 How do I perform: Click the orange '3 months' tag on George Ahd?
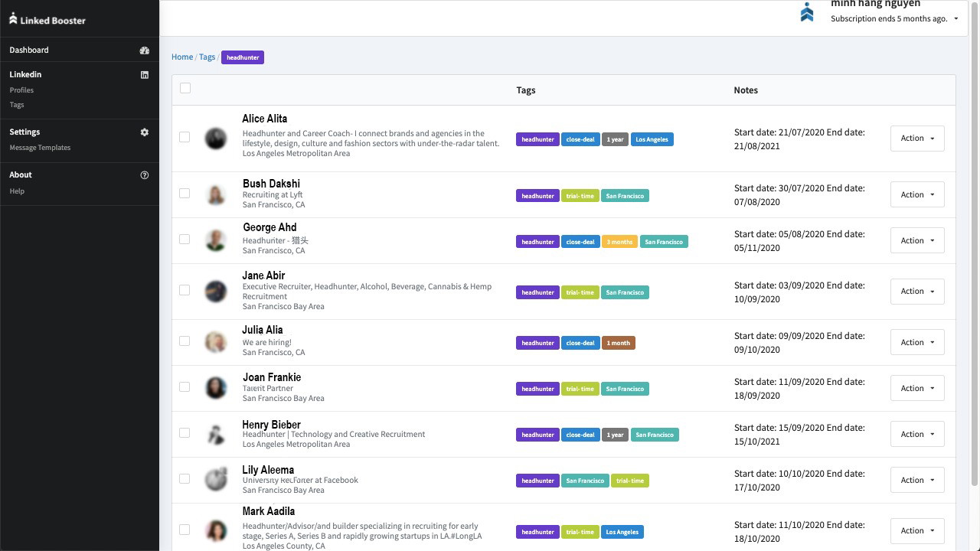(x=619, y=242)
